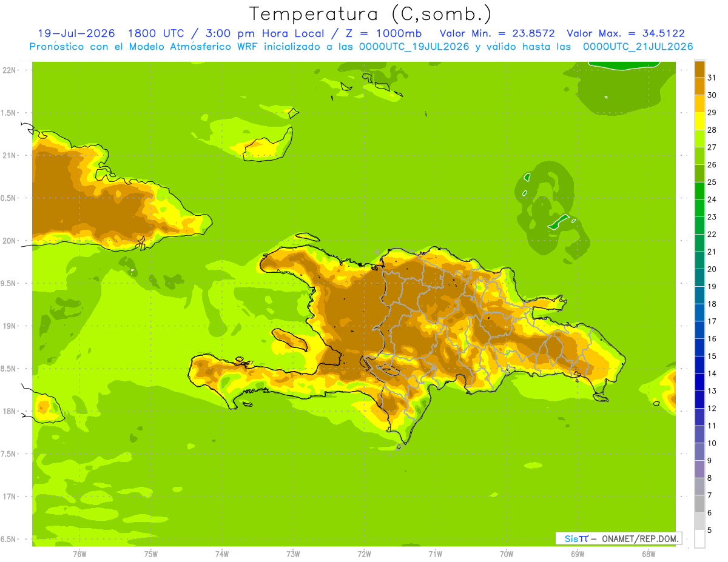Click the '12' legend label
The image size is (728, 562).
coord(712,408)
